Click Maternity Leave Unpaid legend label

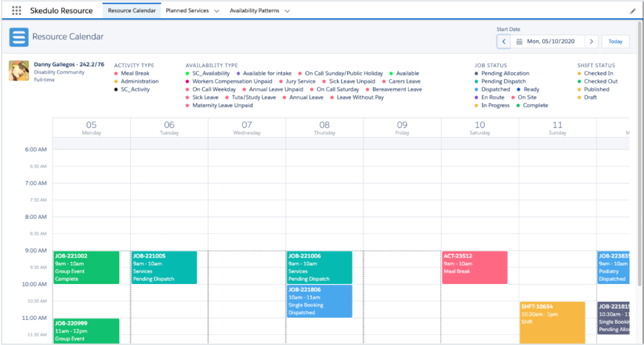223,106
